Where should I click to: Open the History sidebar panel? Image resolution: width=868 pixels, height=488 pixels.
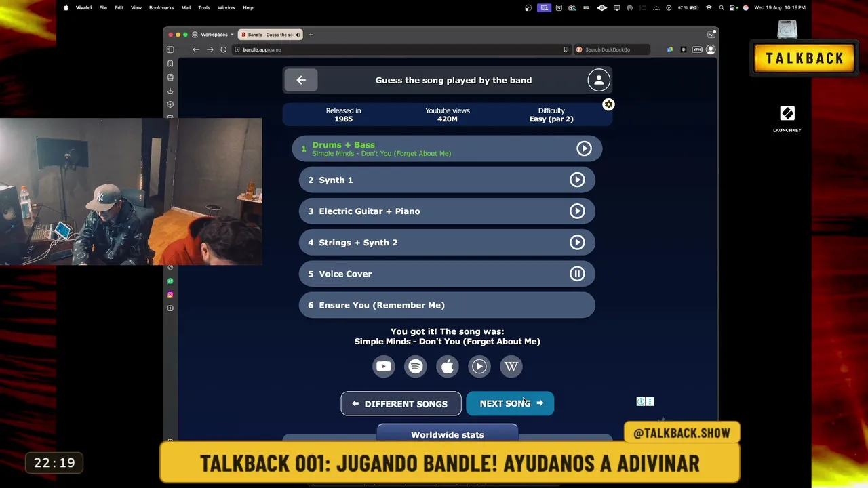[170, 104]
